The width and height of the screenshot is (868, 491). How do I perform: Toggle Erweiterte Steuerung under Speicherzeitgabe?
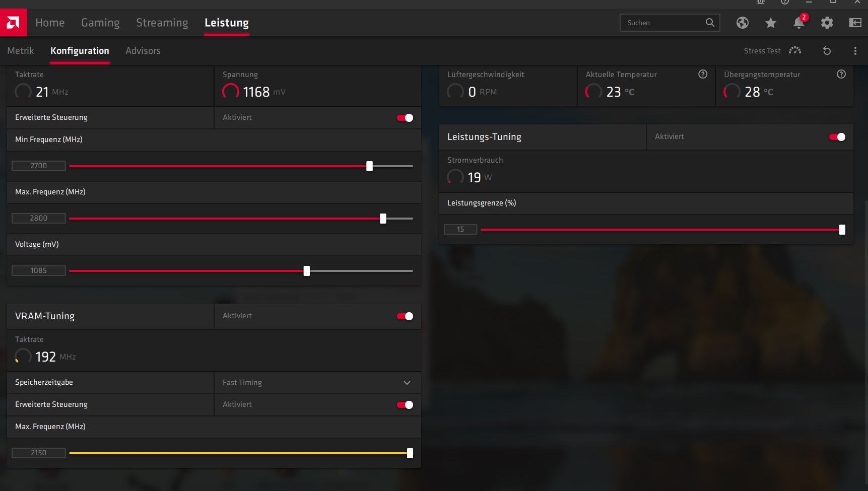[405, 405]
